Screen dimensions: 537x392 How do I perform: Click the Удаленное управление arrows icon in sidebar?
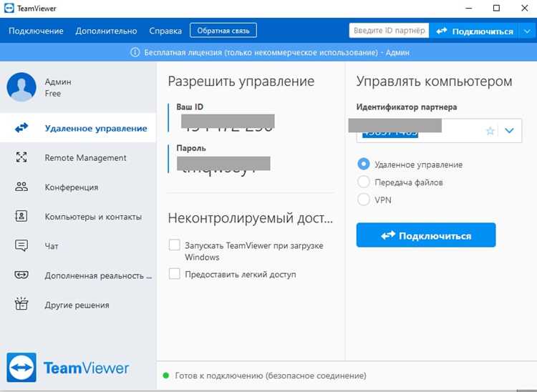click(21, 128)
